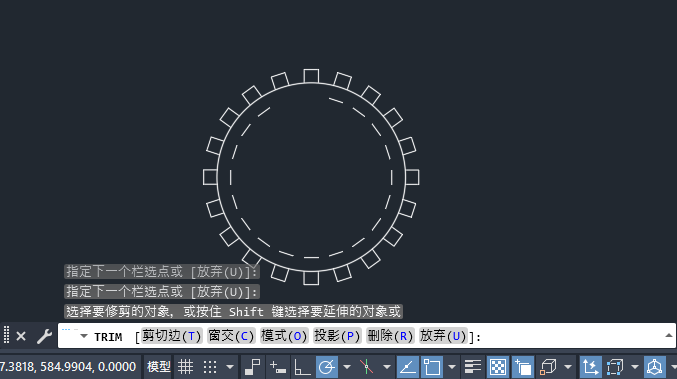
Task: Choose the 投影(P) option
Action: point(337,336)
